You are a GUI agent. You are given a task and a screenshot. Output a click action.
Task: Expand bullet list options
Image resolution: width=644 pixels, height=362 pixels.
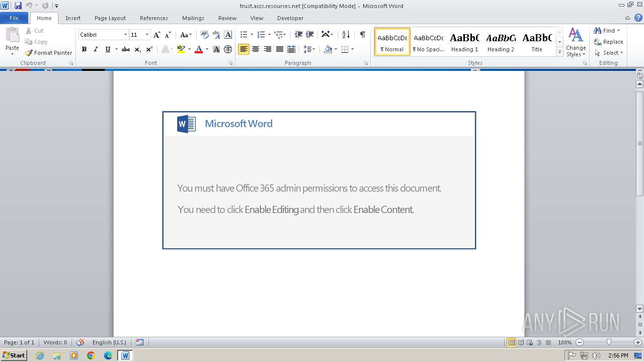(251, 35)
